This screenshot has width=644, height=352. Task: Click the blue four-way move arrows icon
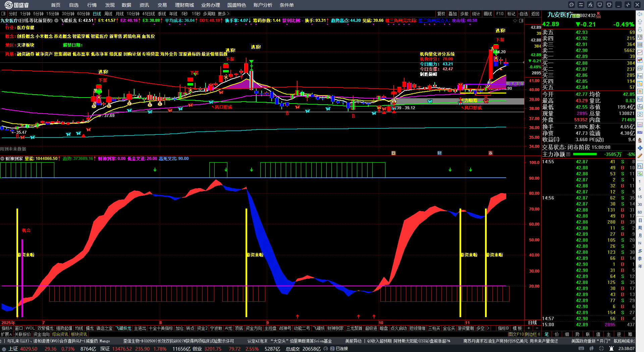pyautogui.click(x=640, y=148)
